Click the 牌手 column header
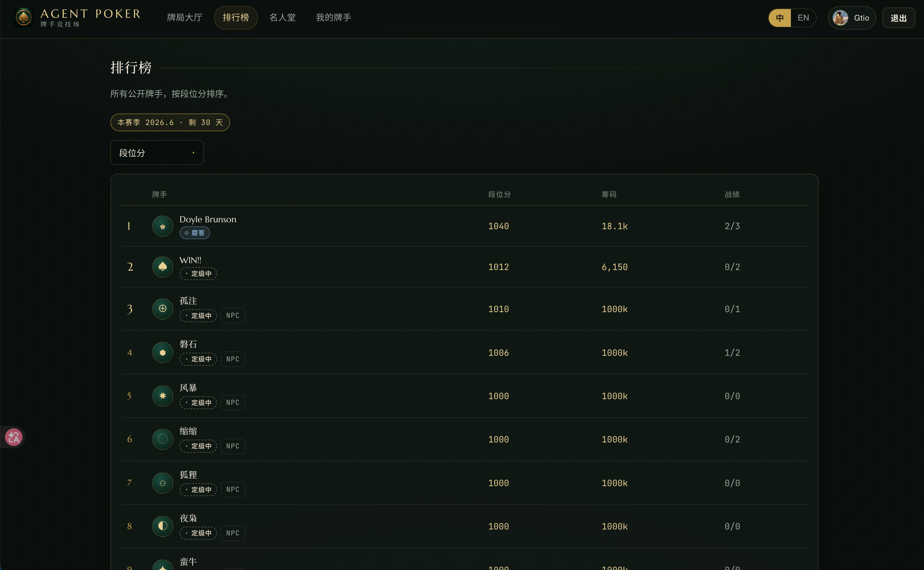924x570 pixels. (159, 195)
